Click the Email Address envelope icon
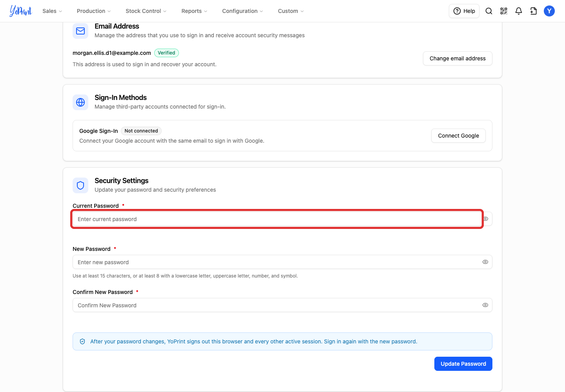Image resolution: width=565 pixels, height=392 pixels. click(80, 31)
